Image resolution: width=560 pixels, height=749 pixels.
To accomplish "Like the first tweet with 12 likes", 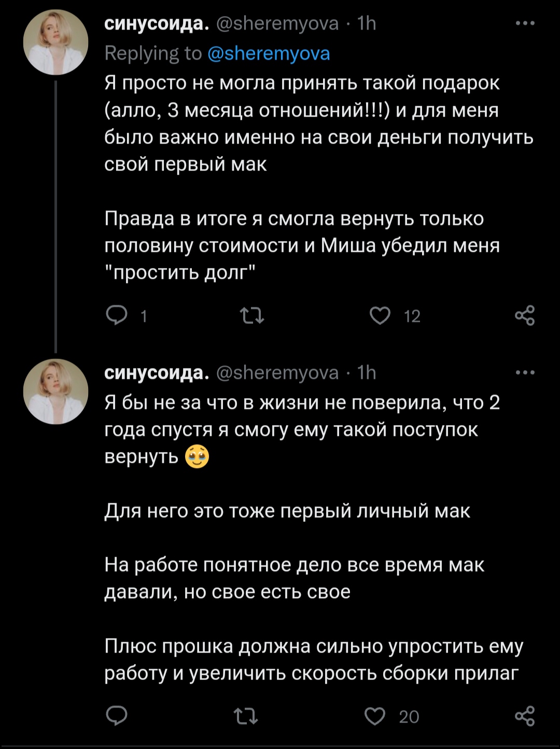I will coord(380,315).
